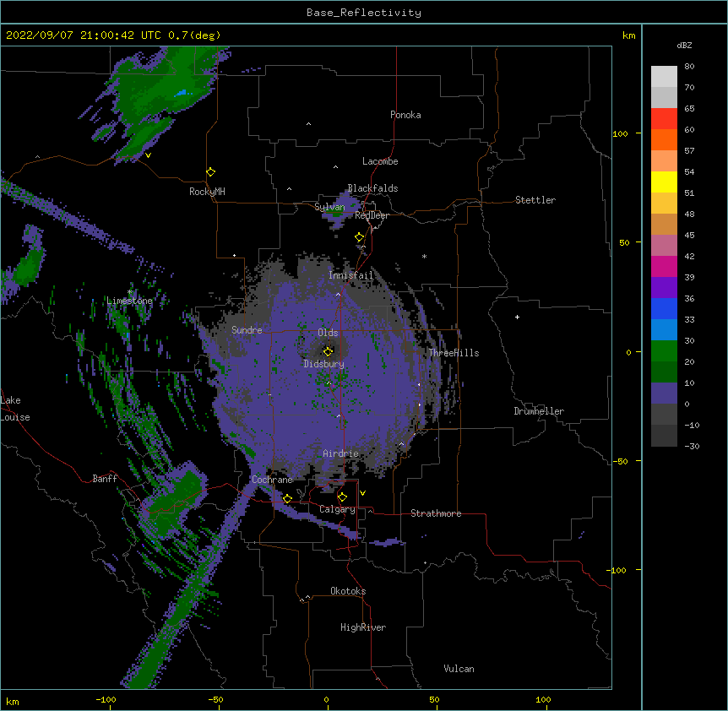
Task: Click the dBZ legend heading
Action: (684, 45)
